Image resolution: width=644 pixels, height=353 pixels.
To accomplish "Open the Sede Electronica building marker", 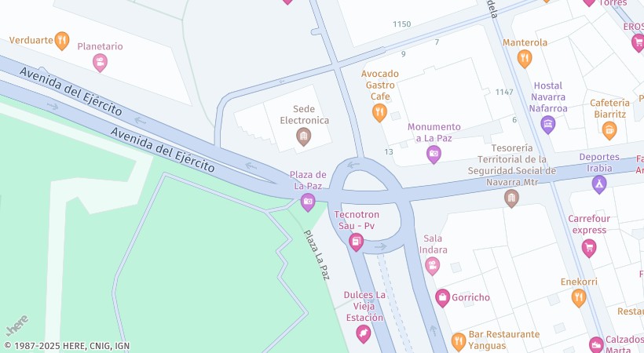I will (303, 136).
